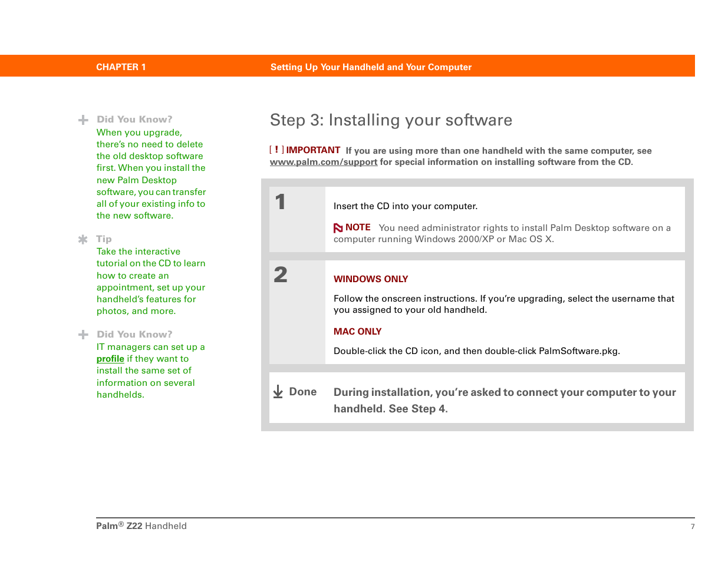
Task: Click the WINDOWS ONLY heading
Action: point(371,279)
